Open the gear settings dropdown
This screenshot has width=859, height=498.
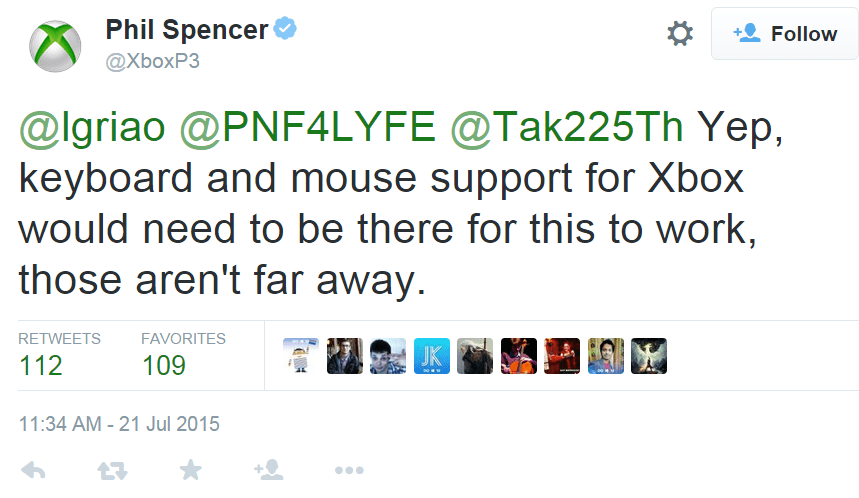pos(680,34)
